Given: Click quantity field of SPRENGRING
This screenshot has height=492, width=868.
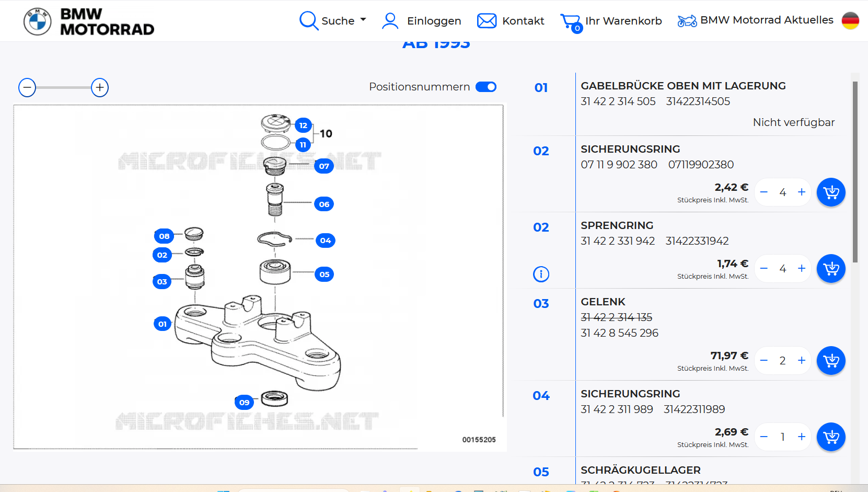Looking at the screenshot, I should (x=783, y=269).
